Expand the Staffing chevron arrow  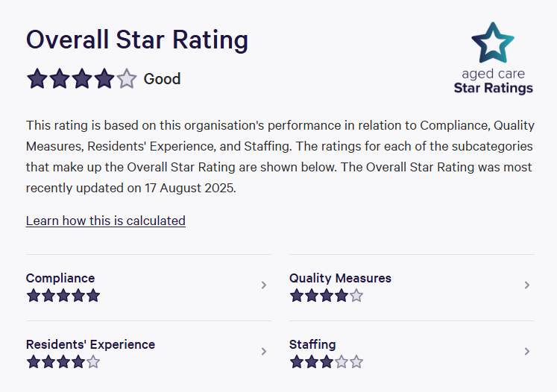point(526,351)
